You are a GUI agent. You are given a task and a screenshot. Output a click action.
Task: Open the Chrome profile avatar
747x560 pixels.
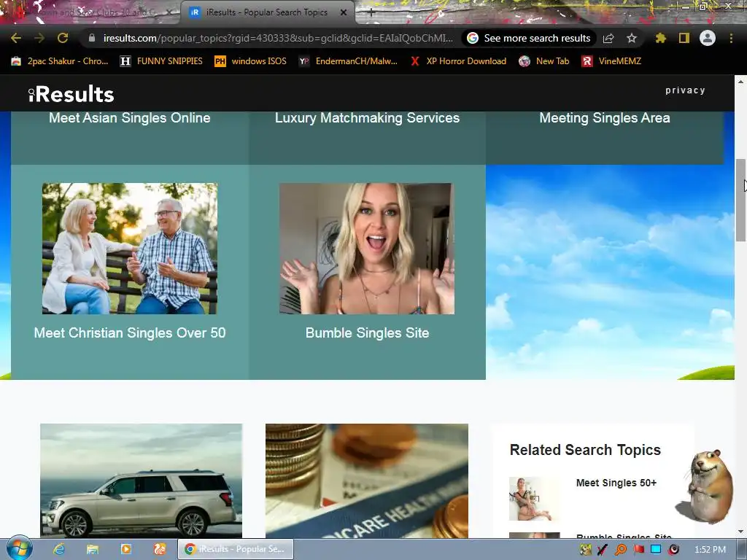tap(708, 38)
